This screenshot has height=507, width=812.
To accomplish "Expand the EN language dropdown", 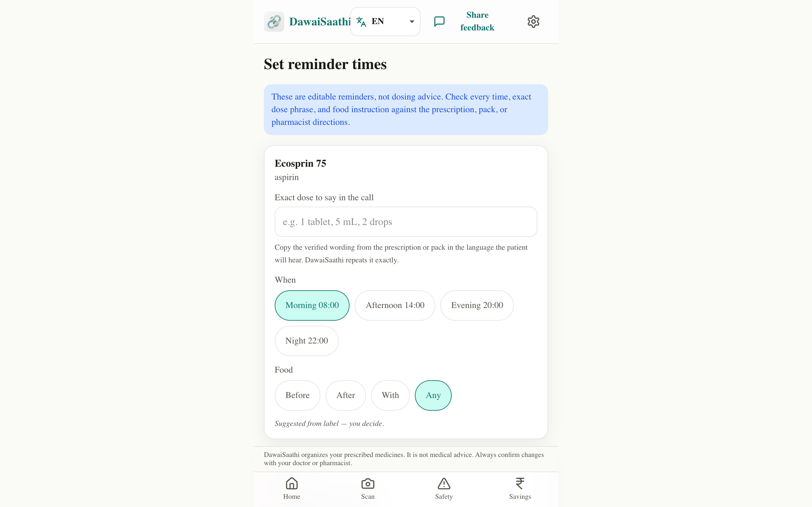I will pyautogui.click(x=385, y=22).
